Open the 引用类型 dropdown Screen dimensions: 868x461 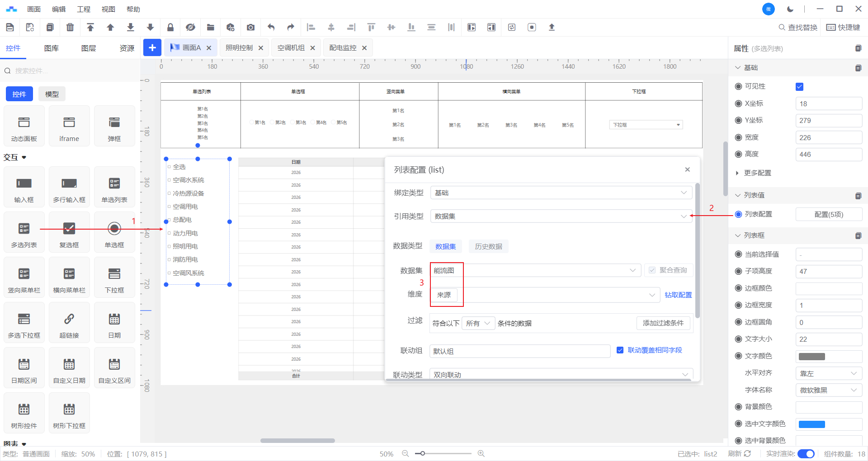[561, 216]
